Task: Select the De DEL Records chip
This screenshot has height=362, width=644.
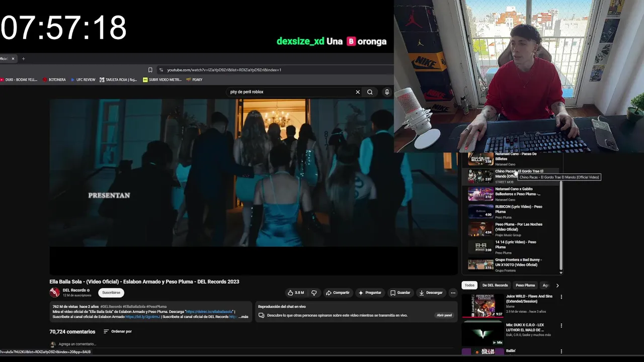Action: [495, 285]
